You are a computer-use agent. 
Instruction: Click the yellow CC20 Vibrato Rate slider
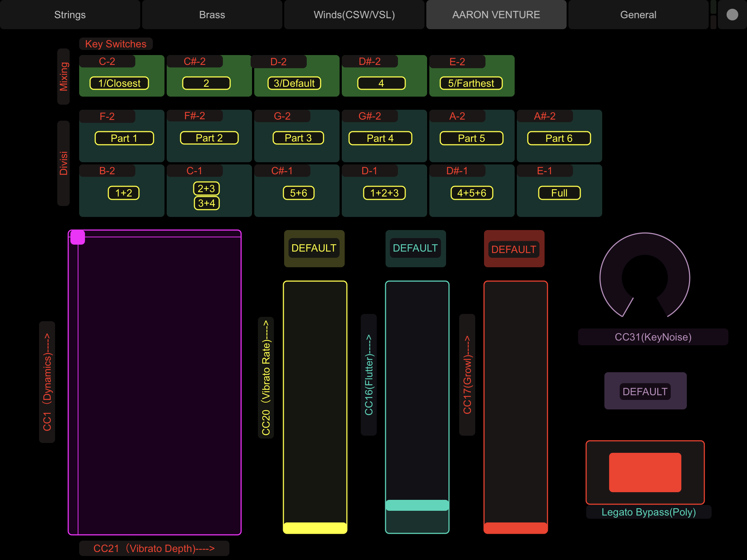(315, 407)
